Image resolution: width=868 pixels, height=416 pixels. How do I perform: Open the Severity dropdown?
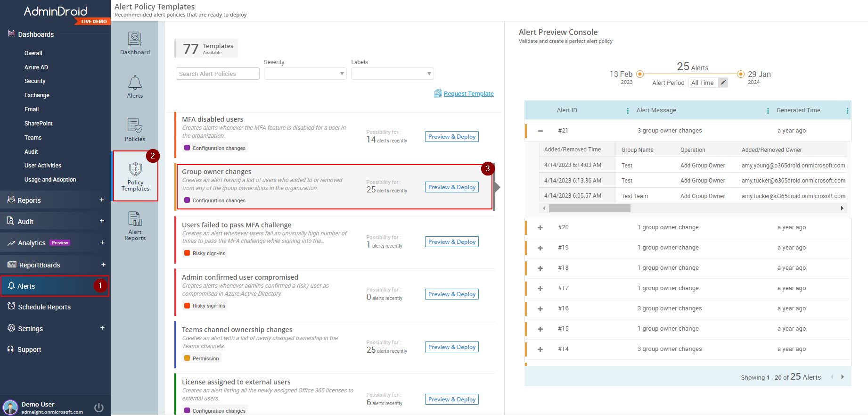[305, 74]
